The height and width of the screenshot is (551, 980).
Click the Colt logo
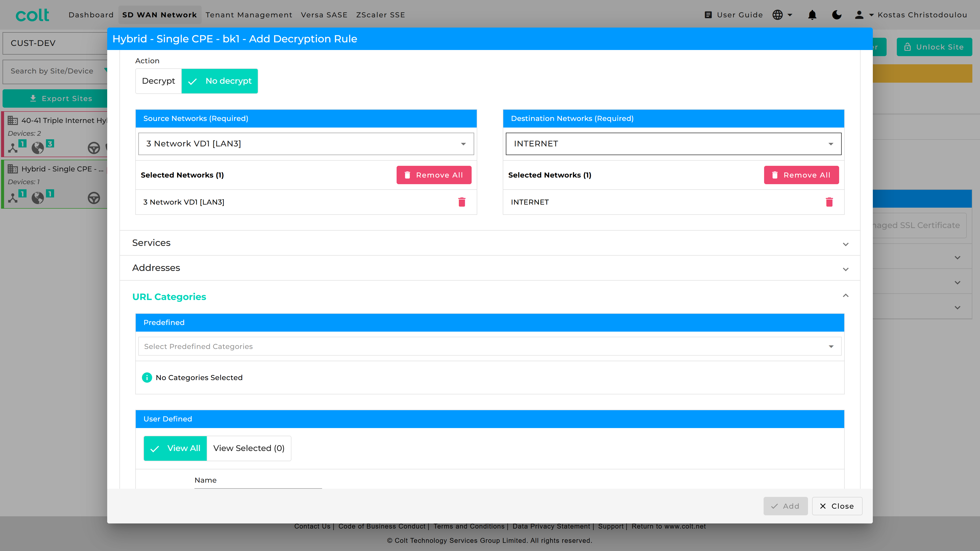click(32, 15)
